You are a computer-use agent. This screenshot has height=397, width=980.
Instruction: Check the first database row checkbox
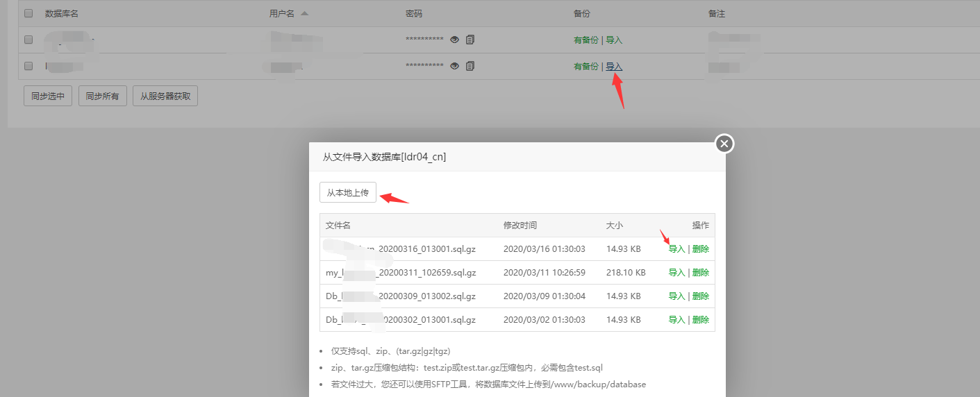click(28, 40)
